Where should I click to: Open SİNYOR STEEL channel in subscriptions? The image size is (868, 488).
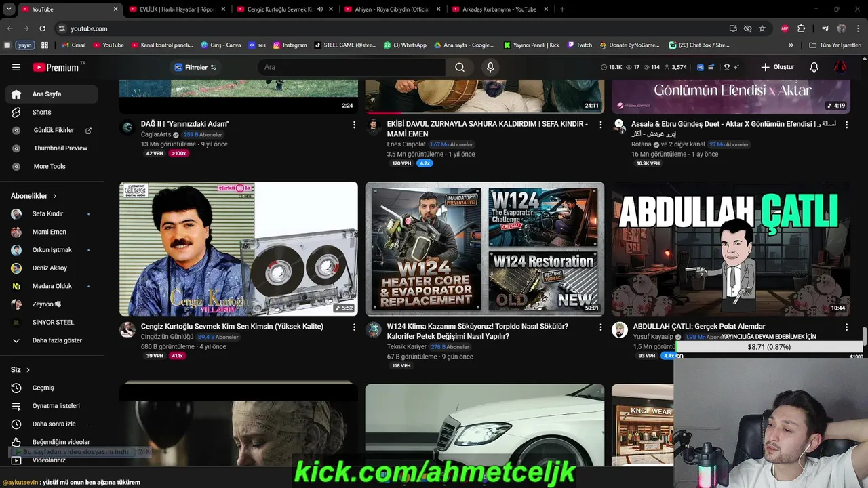click(52, 322)
